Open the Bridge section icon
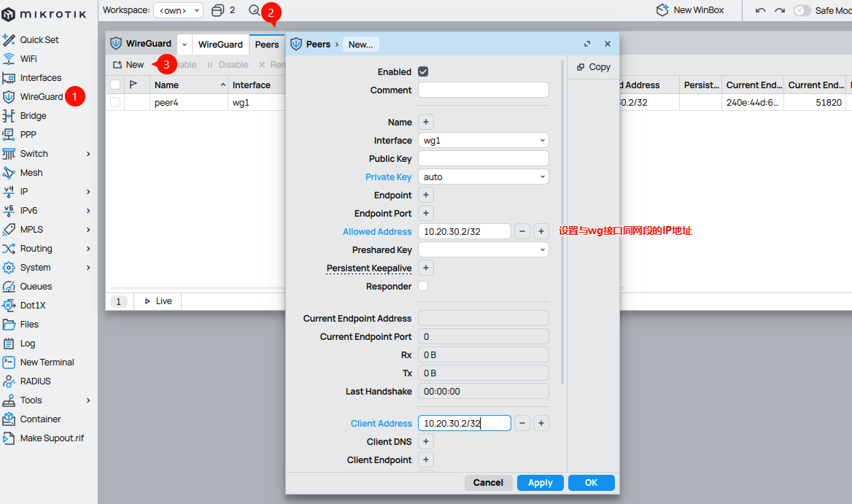Screen dimensions: 852x504 [x=9, y=116]
